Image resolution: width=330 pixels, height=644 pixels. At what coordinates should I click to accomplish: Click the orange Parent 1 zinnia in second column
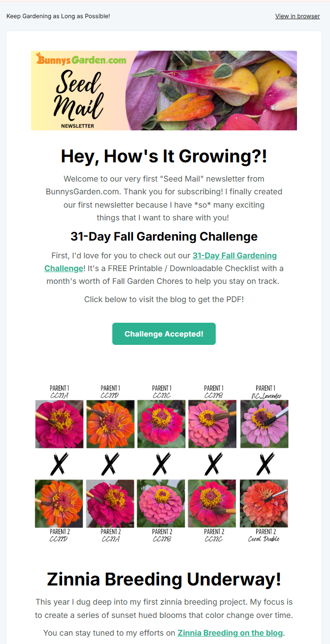pyautogui.click(x=110, y=424)
